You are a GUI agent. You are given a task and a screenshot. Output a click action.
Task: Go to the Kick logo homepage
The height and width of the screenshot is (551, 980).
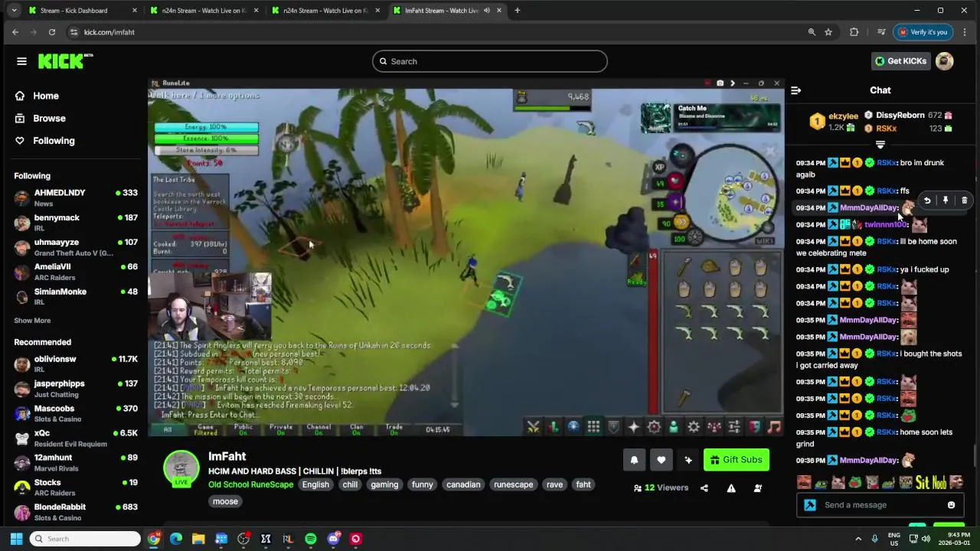coord(65,61)
